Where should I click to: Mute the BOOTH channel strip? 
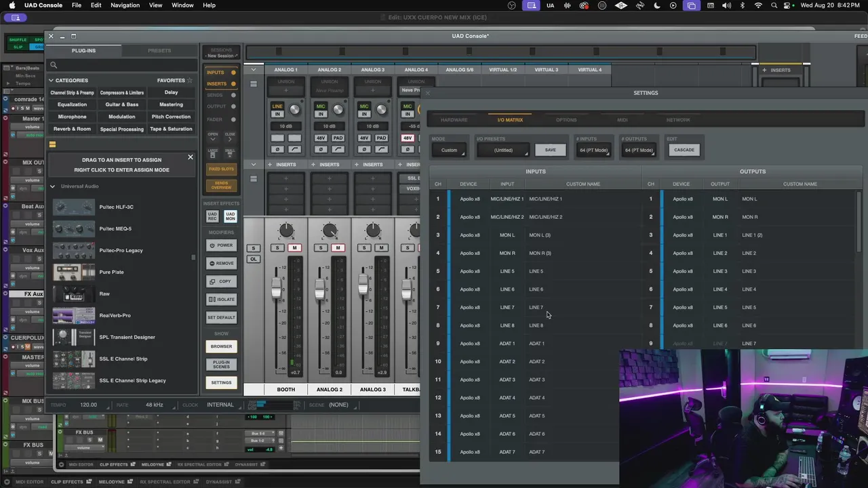pos(294,248)
